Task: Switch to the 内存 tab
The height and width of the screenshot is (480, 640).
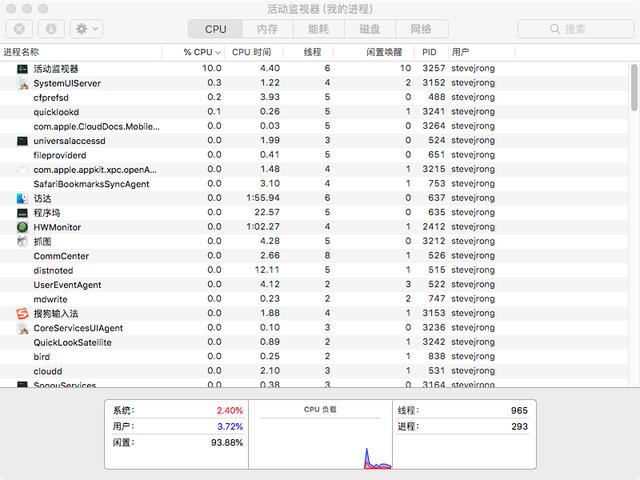Action: tap(267, 29)
